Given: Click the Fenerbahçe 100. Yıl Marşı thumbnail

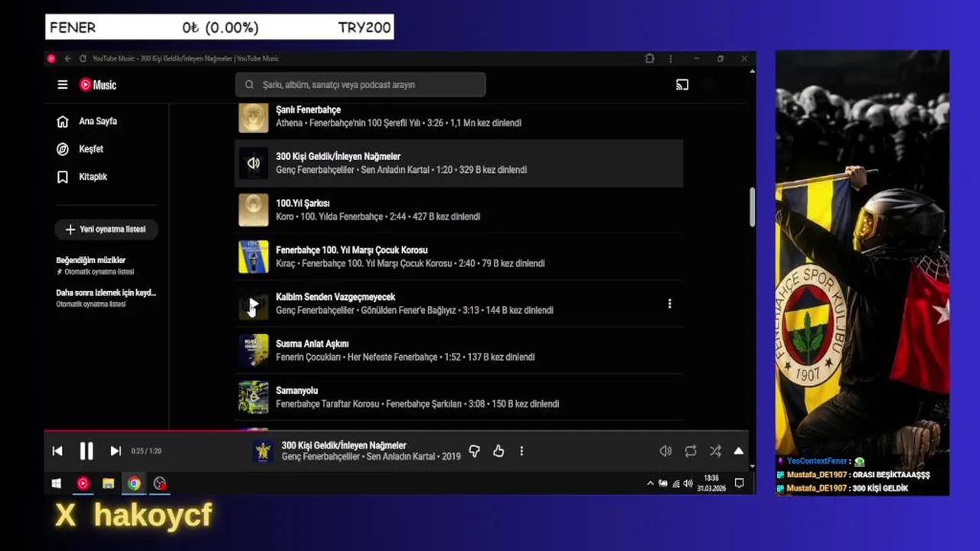Looking at the screenshot, I should point(253,257).
